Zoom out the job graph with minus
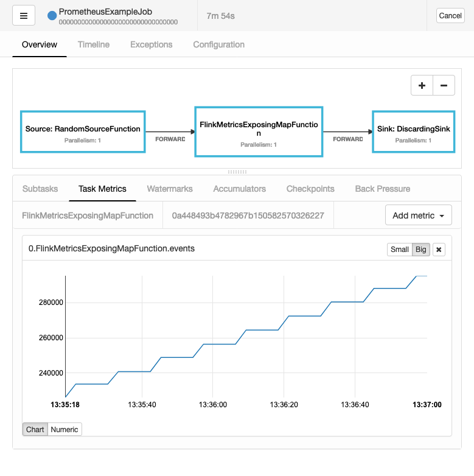Viewport: 474px width, 476px height. point(444,86)
